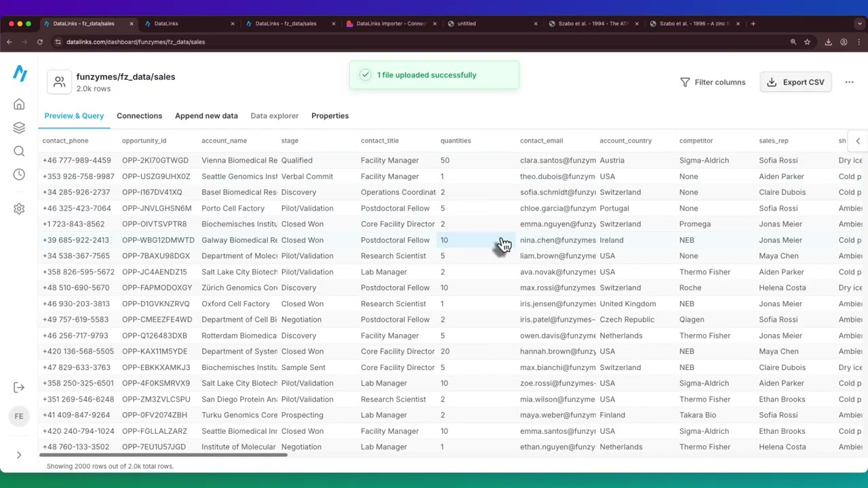The image size is (868, 488).
Task: Close the Szabo et al. - 1996 tab
Action: tap(738, 24)
